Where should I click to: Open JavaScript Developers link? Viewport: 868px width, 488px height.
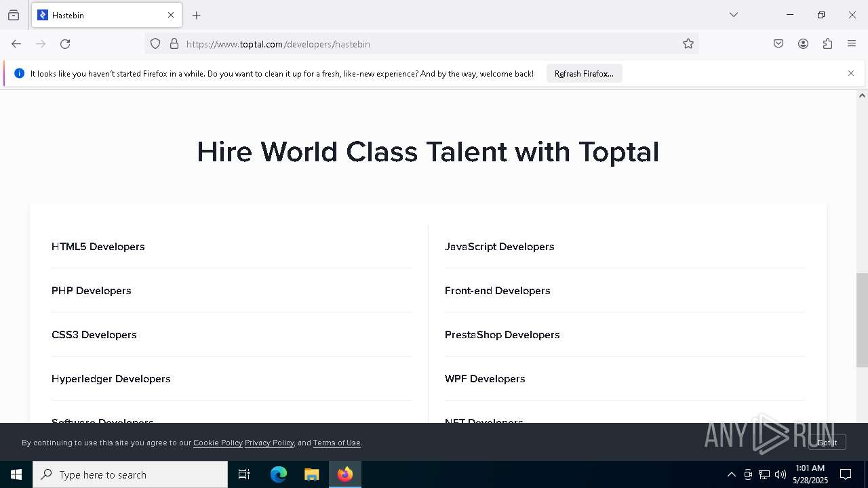tap(500, 247)
